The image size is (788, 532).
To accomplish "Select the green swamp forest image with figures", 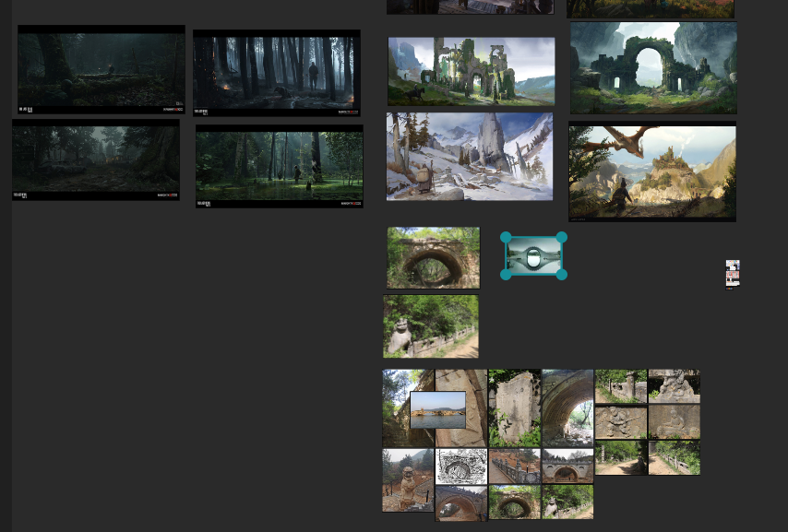I will (280, 166).
